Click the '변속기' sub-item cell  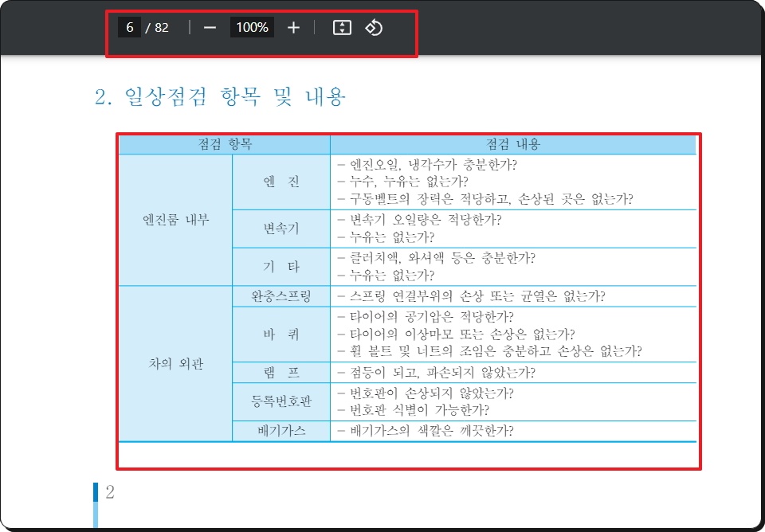coord(281,229)
